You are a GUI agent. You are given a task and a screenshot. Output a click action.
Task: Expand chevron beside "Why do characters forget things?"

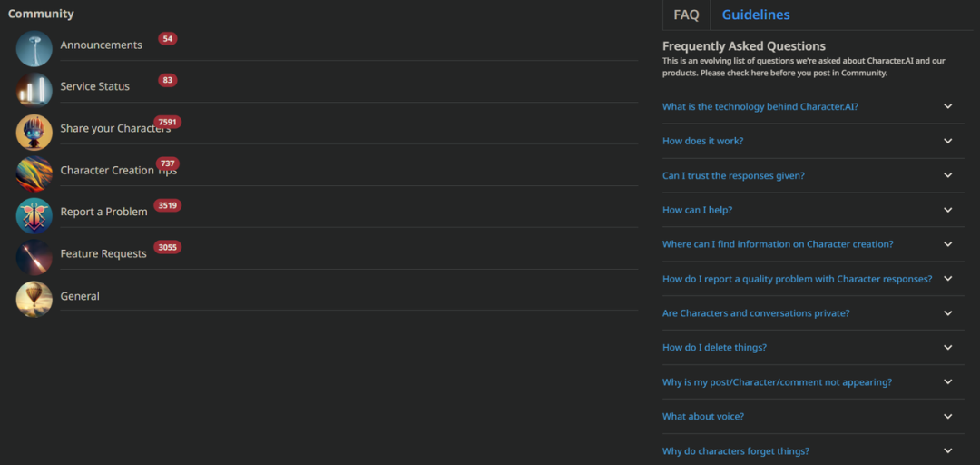pos(948,451)
